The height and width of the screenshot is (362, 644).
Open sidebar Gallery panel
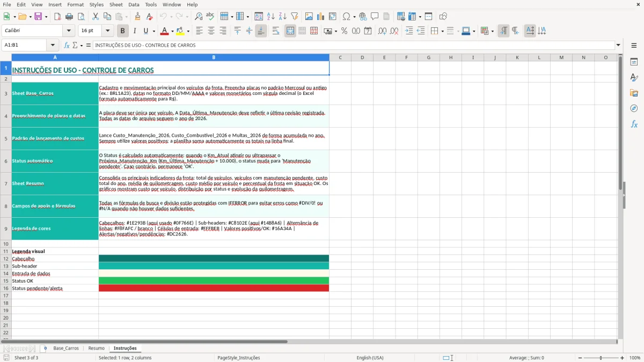coord(634,93)
